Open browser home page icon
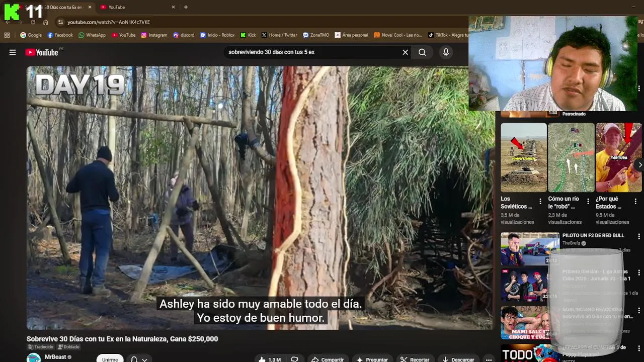The width and height of the screenshot is (644, 362). tap(45, 22)
